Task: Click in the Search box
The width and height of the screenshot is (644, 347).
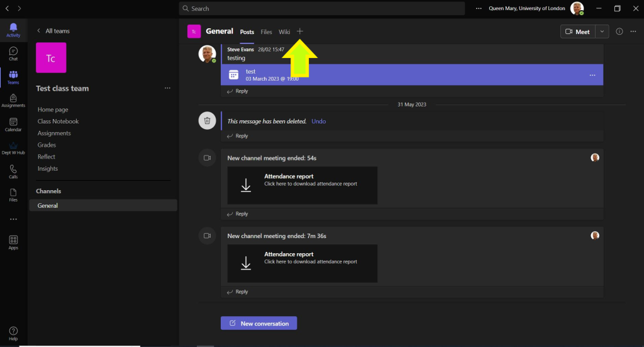Action: (322, 8)
